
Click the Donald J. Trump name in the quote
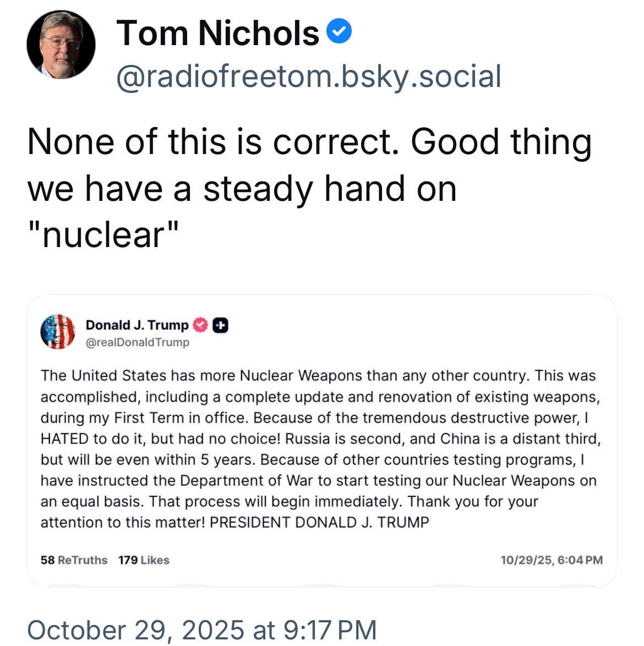pyautogui.click(x=137, y=325)
